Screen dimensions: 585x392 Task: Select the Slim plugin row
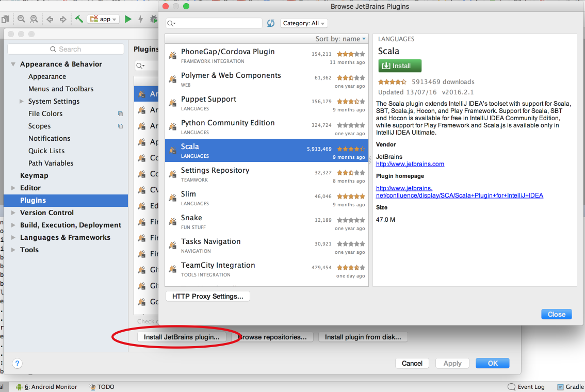coord(266,198)
